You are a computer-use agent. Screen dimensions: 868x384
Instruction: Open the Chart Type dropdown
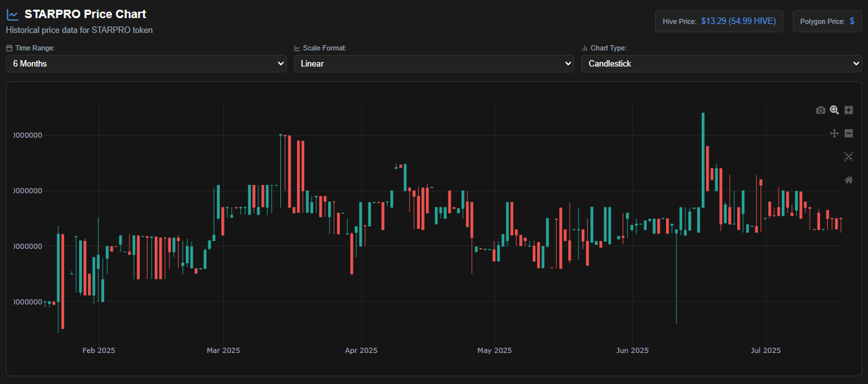[722, 64]
